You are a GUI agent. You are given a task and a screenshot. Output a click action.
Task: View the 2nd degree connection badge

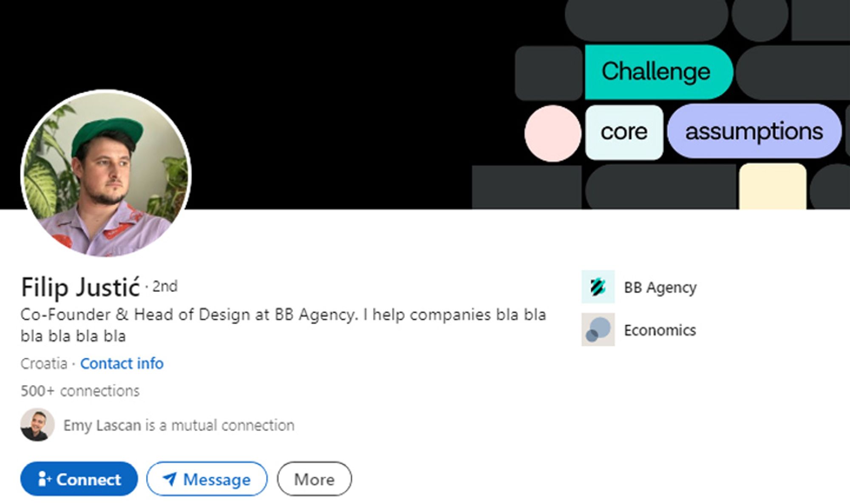coord(165,286)
